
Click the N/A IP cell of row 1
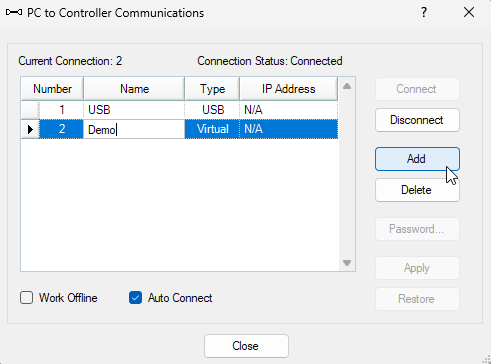(x=289, y=110)
